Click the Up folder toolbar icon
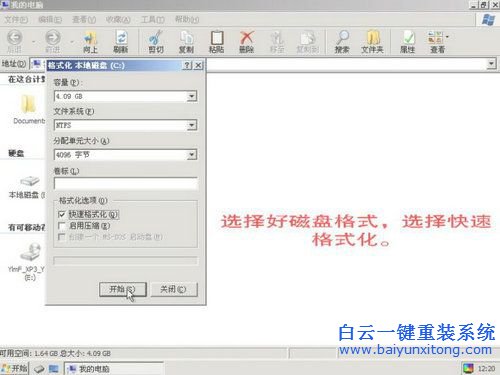The image size is (500, 375). click(90, 38)
